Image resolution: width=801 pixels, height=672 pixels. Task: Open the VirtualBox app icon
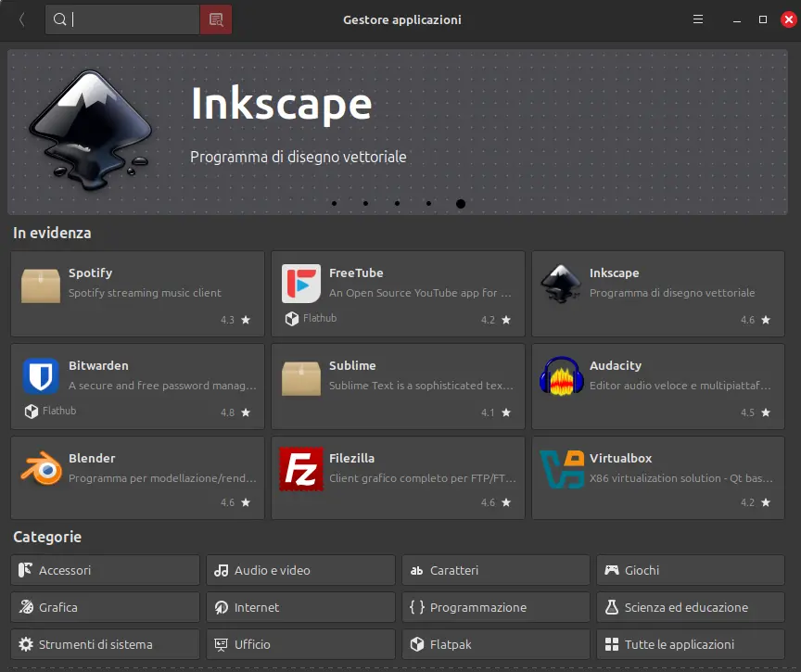(x=561, y=469)
